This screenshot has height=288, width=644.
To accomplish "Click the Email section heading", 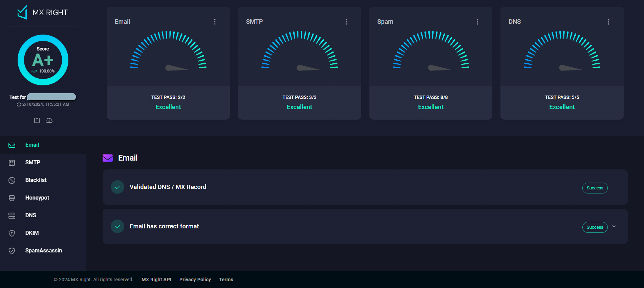I will tap(128, 158).
